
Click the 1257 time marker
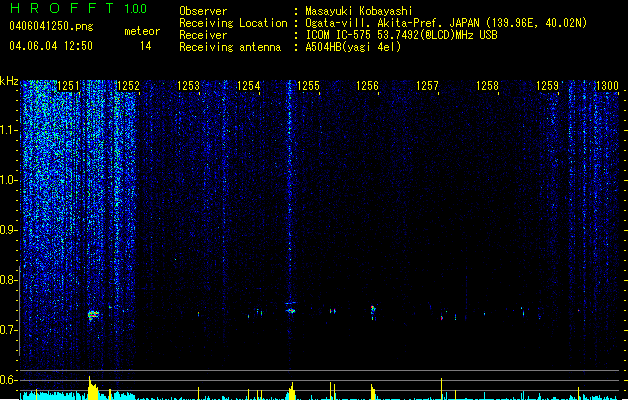coord(427,85)
